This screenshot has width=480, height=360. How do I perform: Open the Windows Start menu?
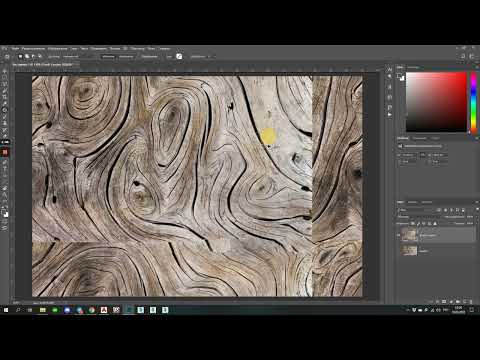[6, 310]
